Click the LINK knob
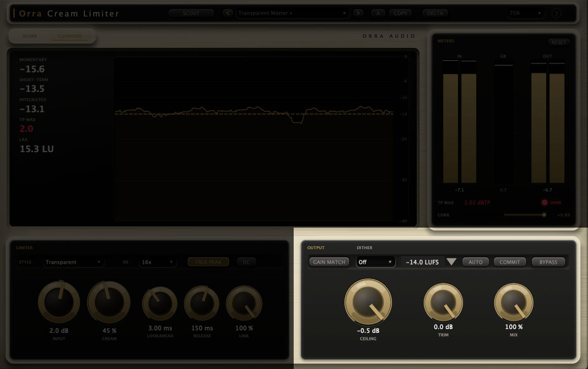Viewport: 588px width, 369px height. pos(244,303)
